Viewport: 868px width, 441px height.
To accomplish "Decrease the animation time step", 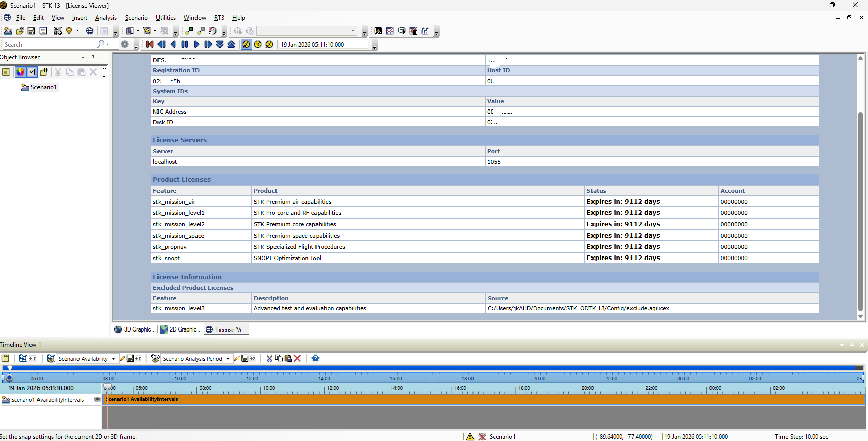I will (x=220, y=44).
